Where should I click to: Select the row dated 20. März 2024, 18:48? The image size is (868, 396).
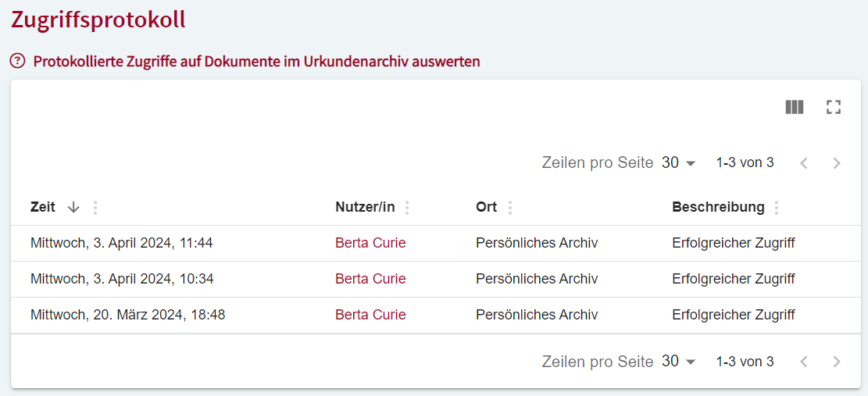pyautogui.click(x=127, y=315)
